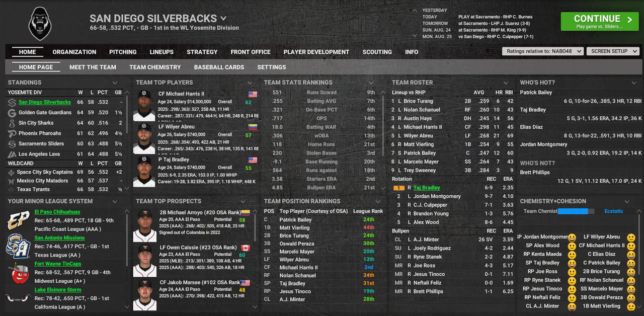Click the smiley face beside 1B Matt Vierling
Viewport: 644px width, 316px height.
click(x=631, y=306)
